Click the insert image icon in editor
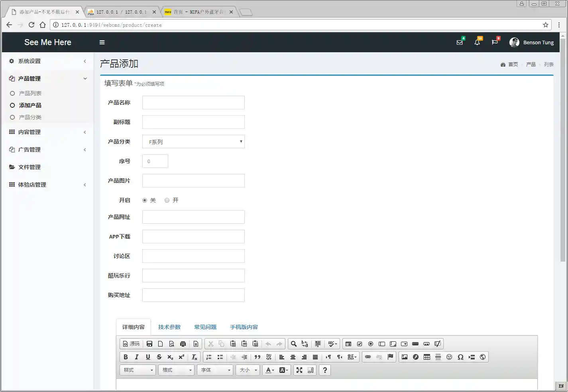This screenshot has width=568, height=392. click(405, 357)
